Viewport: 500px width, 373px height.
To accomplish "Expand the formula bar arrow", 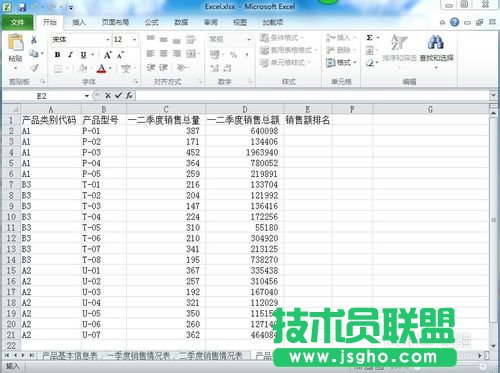I will (x=493, y=96).
